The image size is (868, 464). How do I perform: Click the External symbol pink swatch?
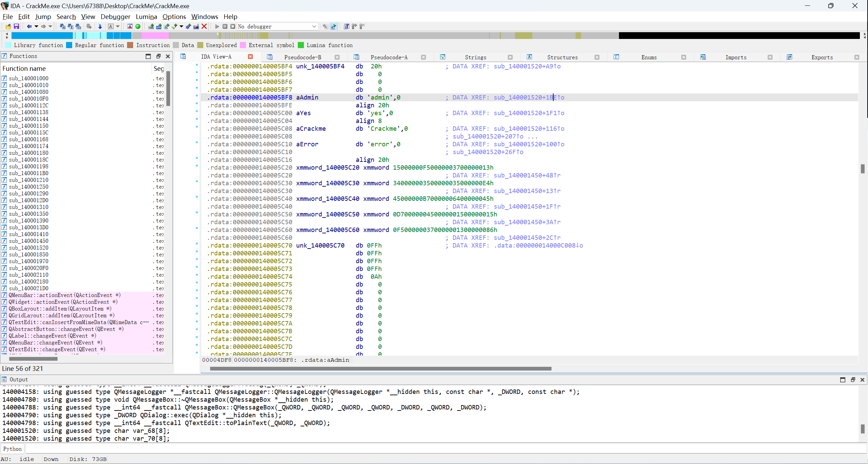coord(243,45)
